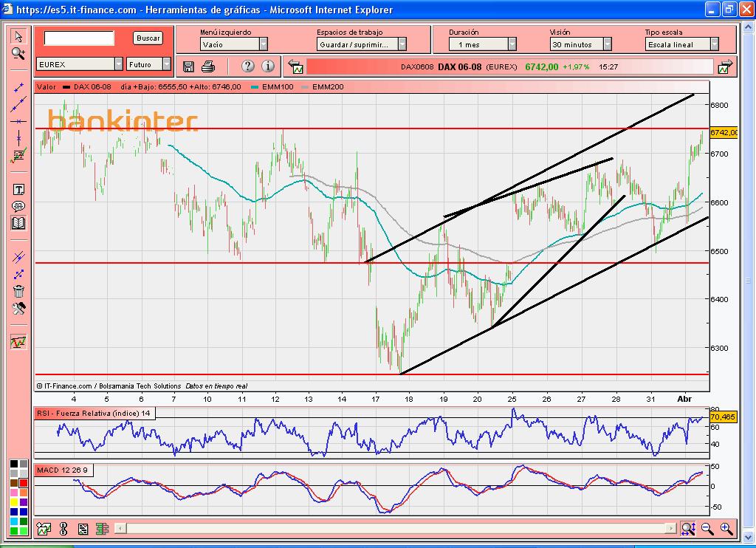This screenshot has height=548, width=756.
Task: Pick the brown color swatch
Action: [x=14, y=483]
